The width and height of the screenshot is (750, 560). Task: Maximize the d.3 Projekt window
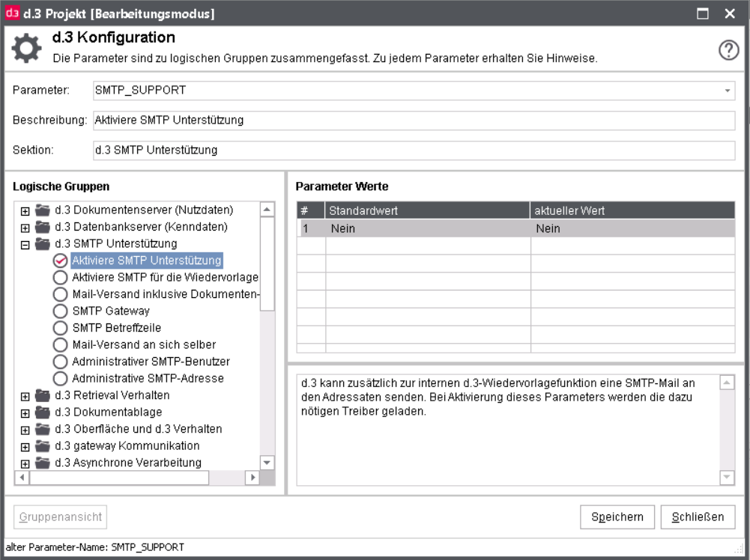[702, 13]
